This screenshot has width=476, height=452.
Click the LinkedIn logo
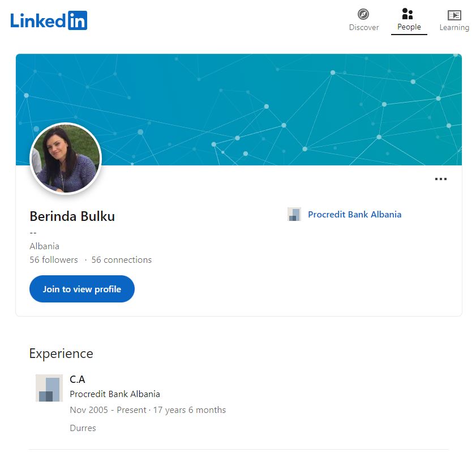49,21
